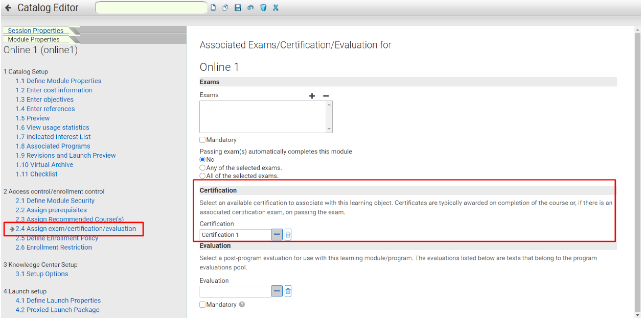Open 1.2 Enter cost information

pos(54,90)
